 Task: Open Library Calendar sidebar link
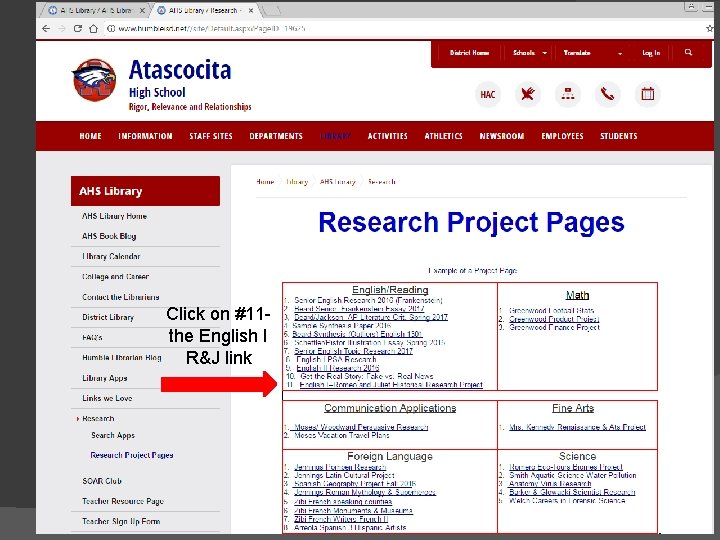[x=111, y=256]
